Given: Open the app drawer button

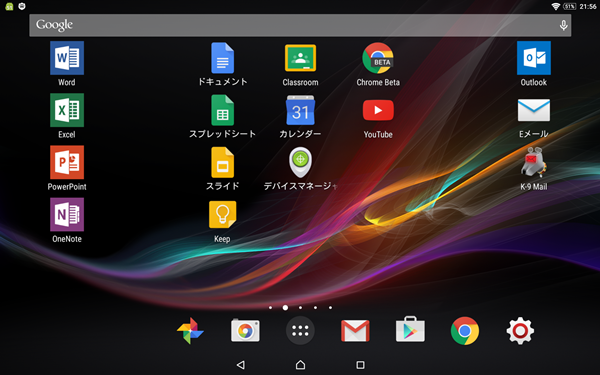Looking at the screenshot, I should pos(300,331).
